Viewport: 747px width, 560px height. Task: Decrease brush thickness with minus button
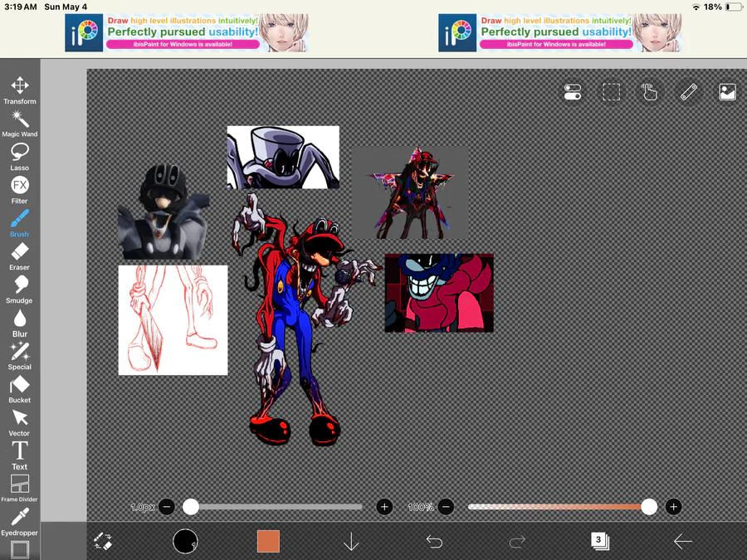point(167,507)
